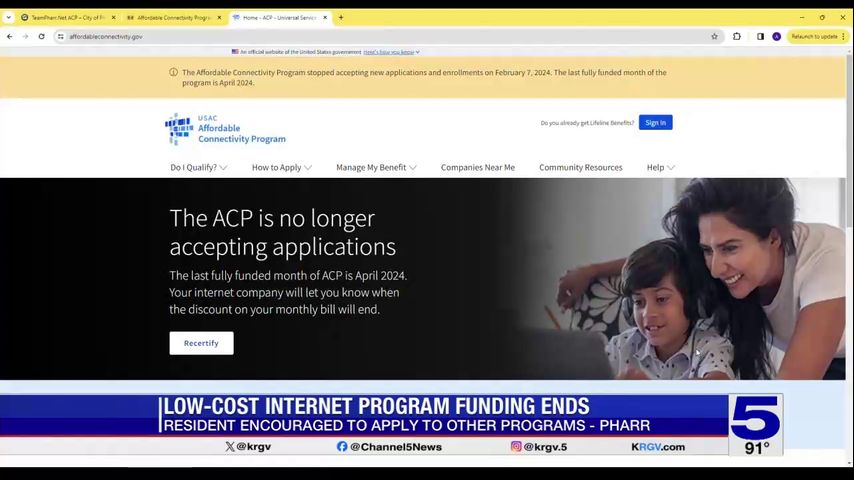Switch to the TeamPharr.Net ACP tab
Screen dimensions: 854x480
click(68, 17)
